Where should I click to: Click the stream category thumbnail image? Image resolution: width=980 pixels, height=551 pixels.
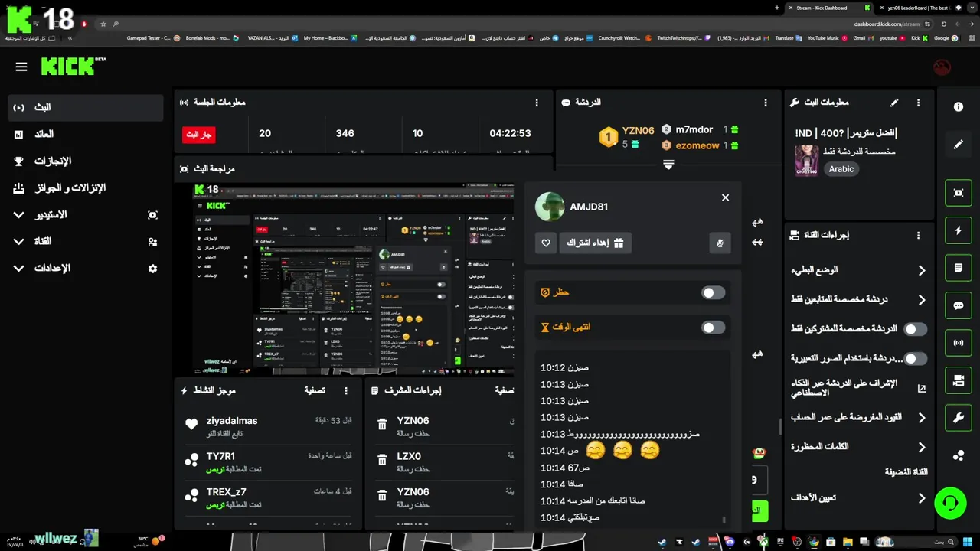point(807,161)
